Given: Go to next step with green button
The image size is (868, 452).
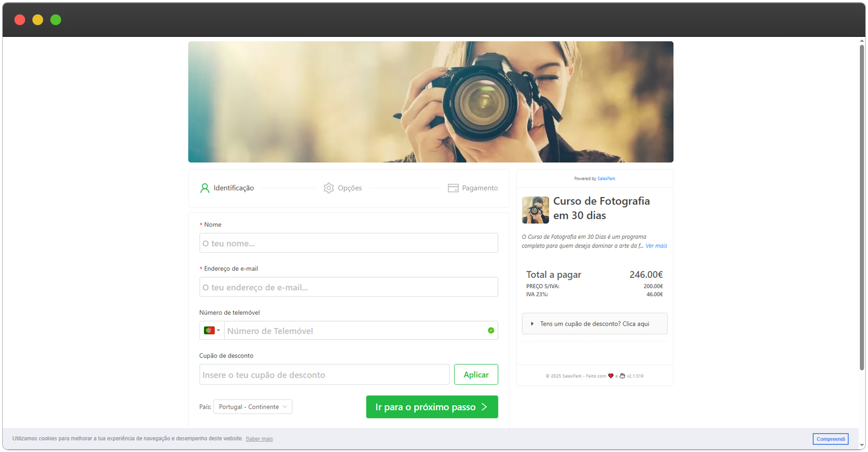Looking at the screenshot, I should 432,407.
